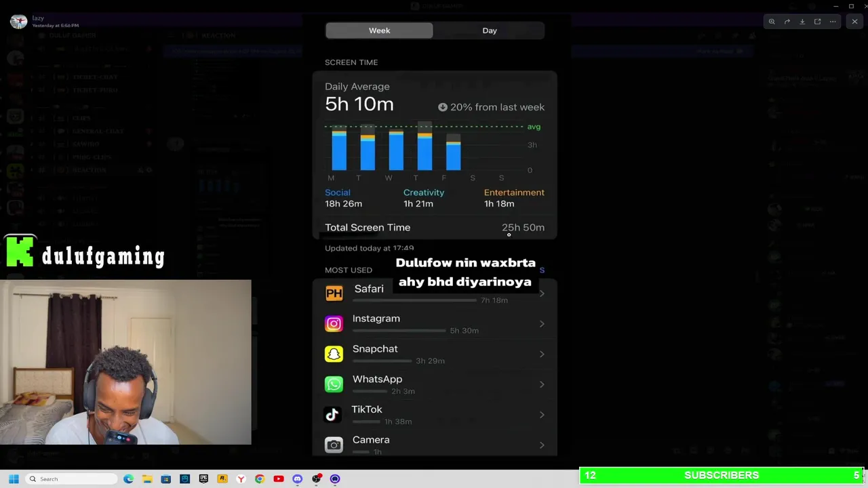Click the dulufgaming channel name
868x488 pixels.
pyautogui.click(x=103, y=256)
